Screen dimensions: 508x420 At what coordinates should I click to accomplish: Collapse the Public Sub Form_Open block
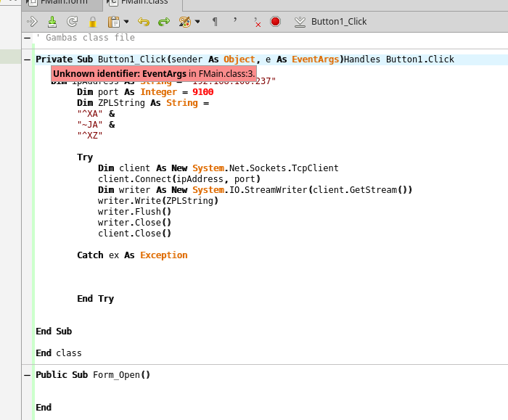[x=27, y=375]
